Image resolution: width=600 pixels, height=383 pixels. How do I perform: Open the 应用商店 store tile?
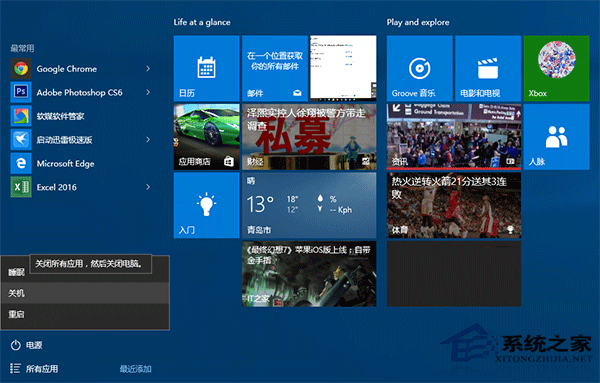coord(207,137)
